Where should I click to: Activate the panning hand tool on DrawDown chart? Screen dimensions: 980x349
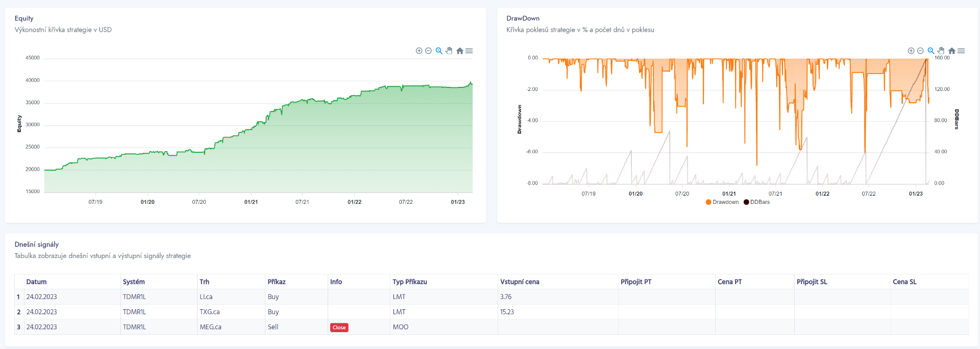(x=941, y=51)
